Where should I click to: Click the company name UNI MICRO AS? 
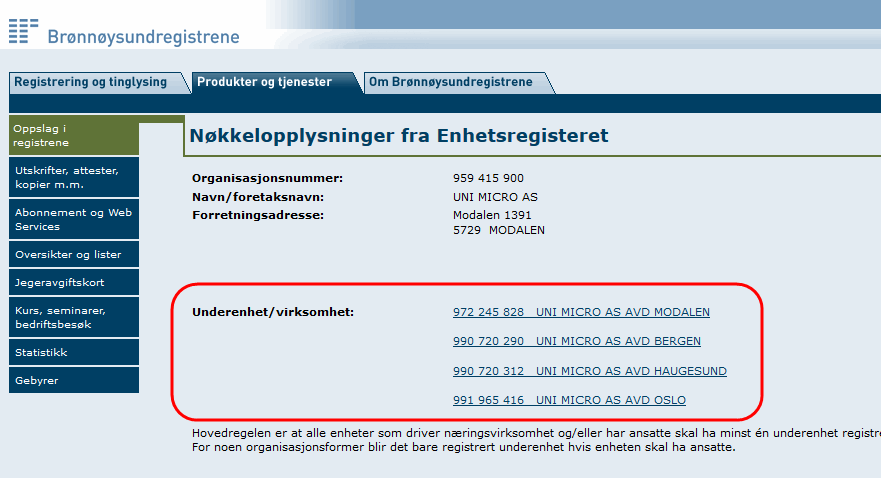coord(495,197)
